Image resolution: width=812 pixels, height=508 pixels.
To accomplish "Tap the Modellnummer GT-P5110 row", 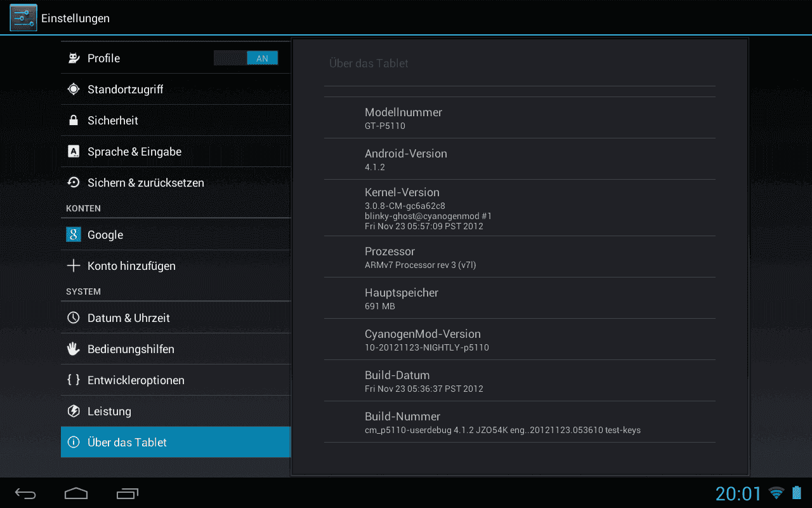I will pyautogui.click(x=520, y=118).
